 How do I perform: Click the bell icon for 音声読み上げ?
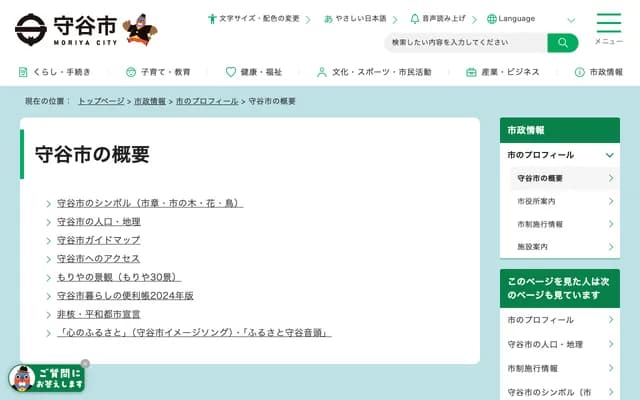click(x=415, y=19)
